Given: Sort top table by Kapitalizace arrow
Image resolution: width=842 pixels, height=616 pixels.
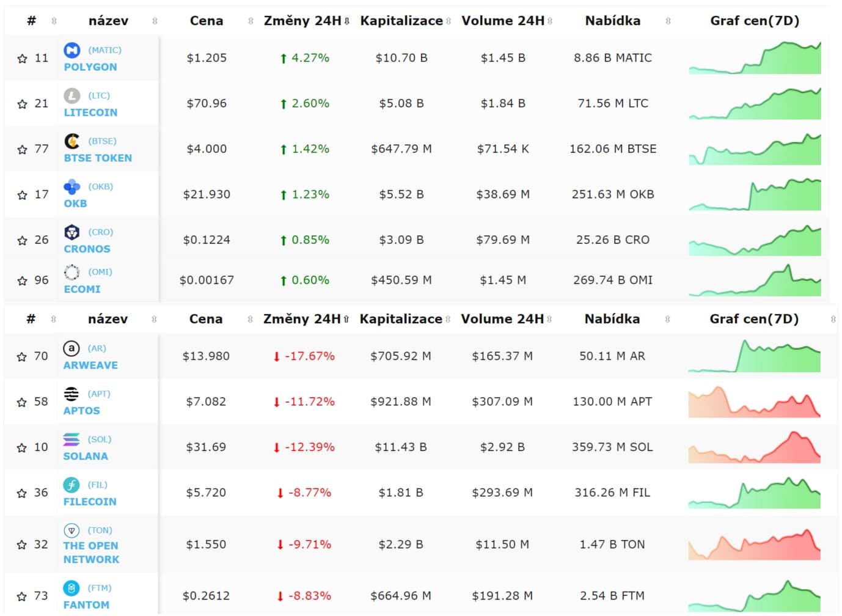Looking at the screenshot, I should [448, 21].
